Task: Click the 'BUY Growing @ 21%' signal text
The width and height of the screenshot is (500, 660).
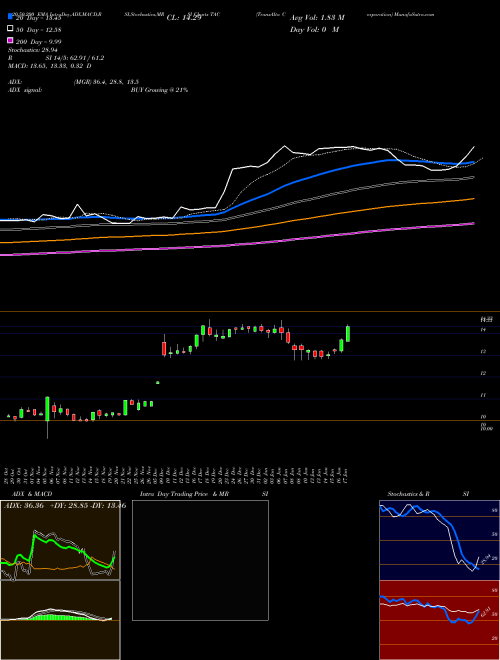Action: coord(159,90)
